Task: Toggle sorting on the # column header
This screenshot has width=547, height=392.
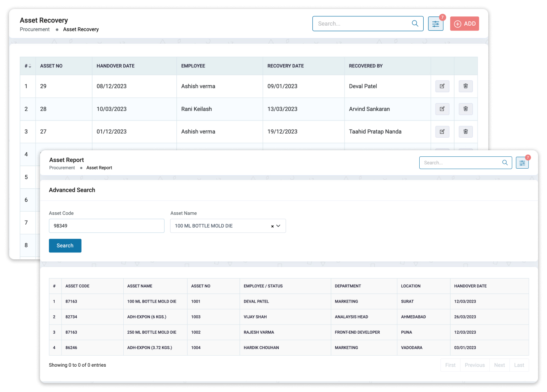Action: pyautogui.click(x=27, y=66)
